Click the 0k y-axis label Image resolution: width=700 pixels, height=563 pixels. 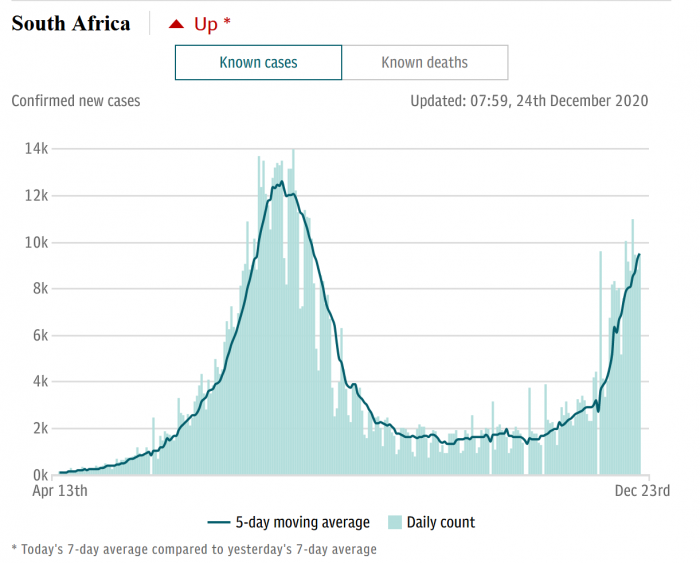tap(40, 475)
